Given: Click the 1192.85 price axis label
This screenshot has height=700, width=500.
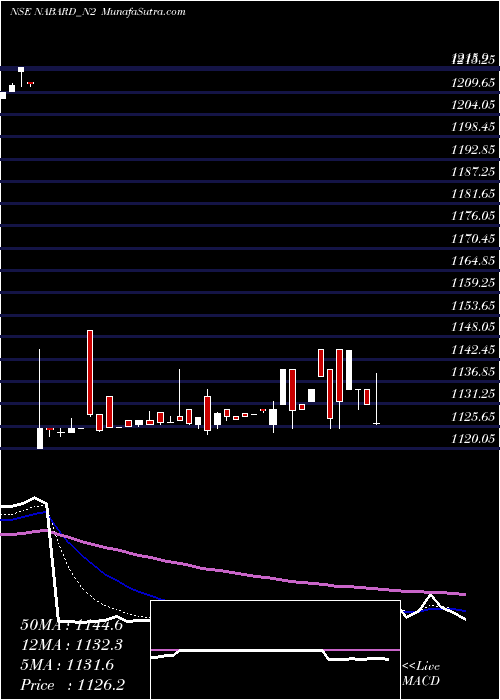Looking at the screenshot, I should click(473, 150).
